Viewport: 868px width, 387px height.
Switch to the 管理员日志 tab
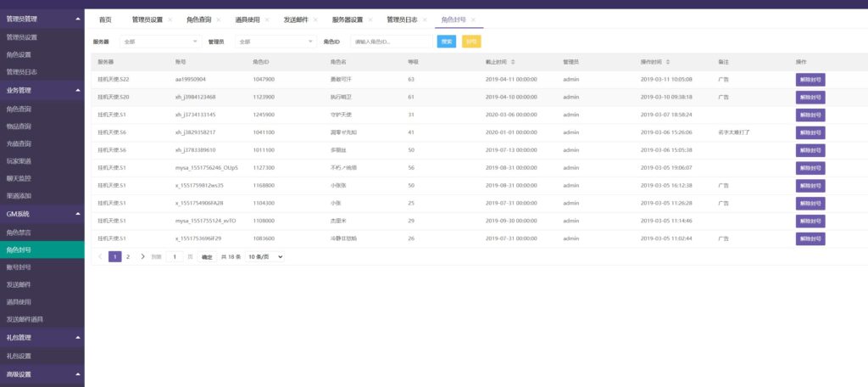pos(403,20)
